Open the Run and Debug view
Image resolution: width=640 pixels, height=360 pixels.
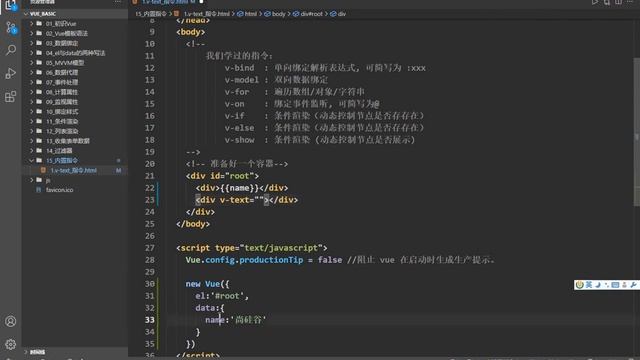11,73
